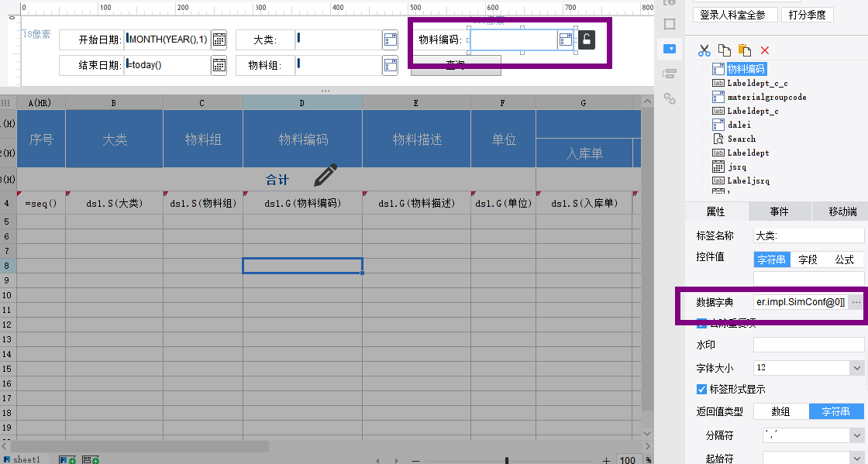The height and width of the screenshot is (464, 868).
Task: Click cell ds1.G(物料编码)
Action: (x=302, y=204)
